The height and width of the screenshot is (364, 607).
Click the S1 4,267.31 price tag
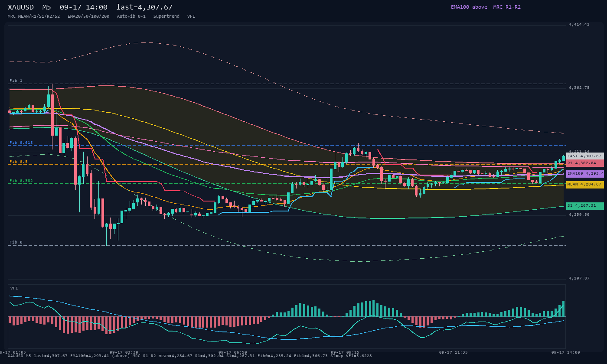pos(585,206)
